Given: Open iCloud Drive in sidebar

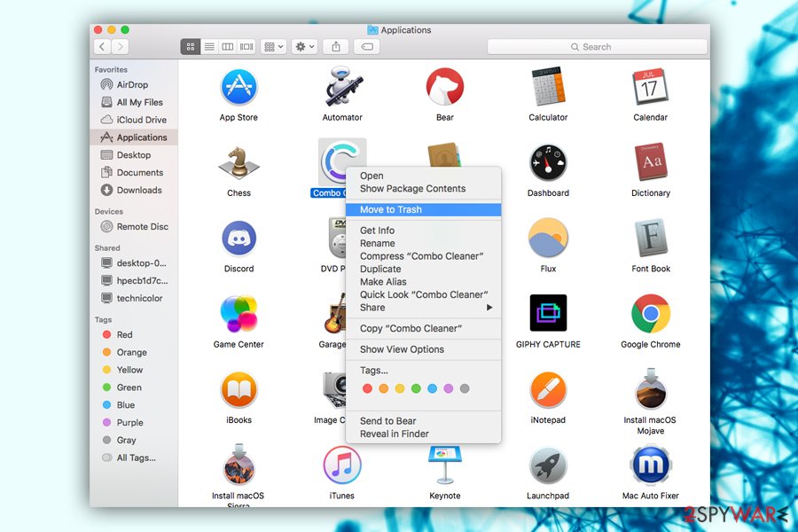Looking at the screenshot, I should (133, 120).
